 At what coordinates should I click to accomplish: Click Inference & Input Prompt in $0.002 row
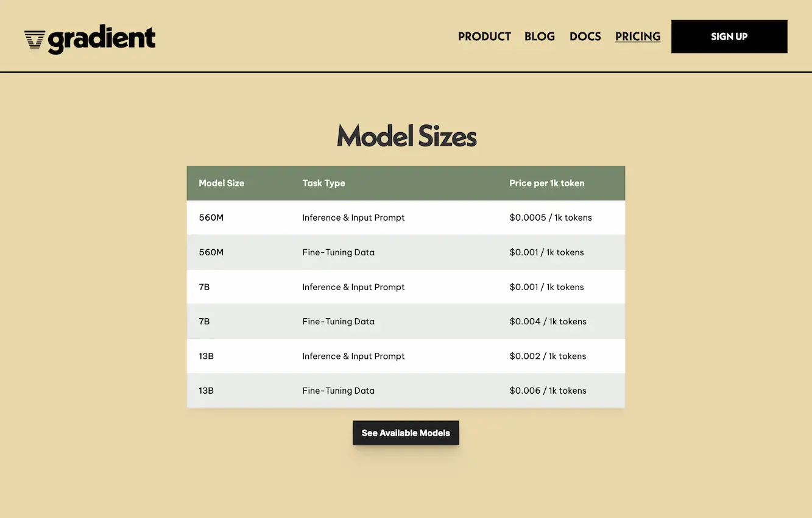353,356
